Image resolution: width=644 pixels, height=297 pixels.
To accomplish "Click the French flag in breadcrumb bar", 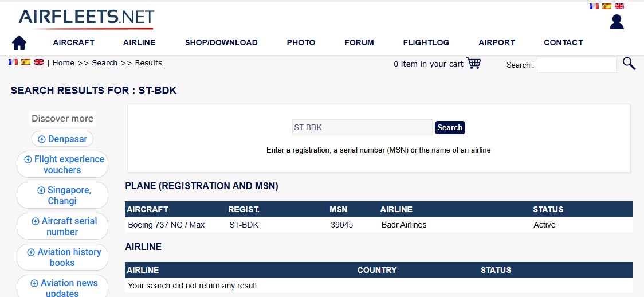I will (13, 62).
